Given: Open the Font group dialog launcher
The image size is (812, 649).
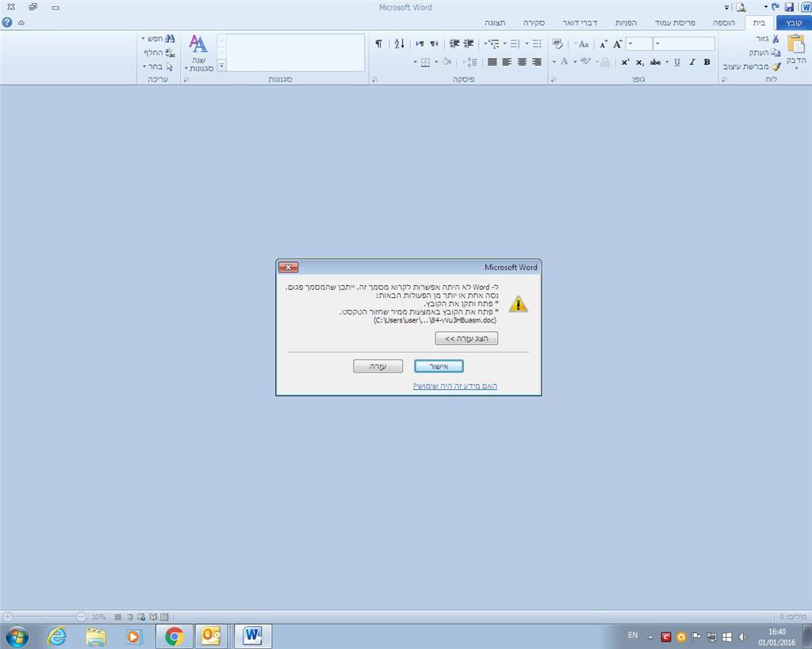Looking at the screenshot, I should point(553,79).
